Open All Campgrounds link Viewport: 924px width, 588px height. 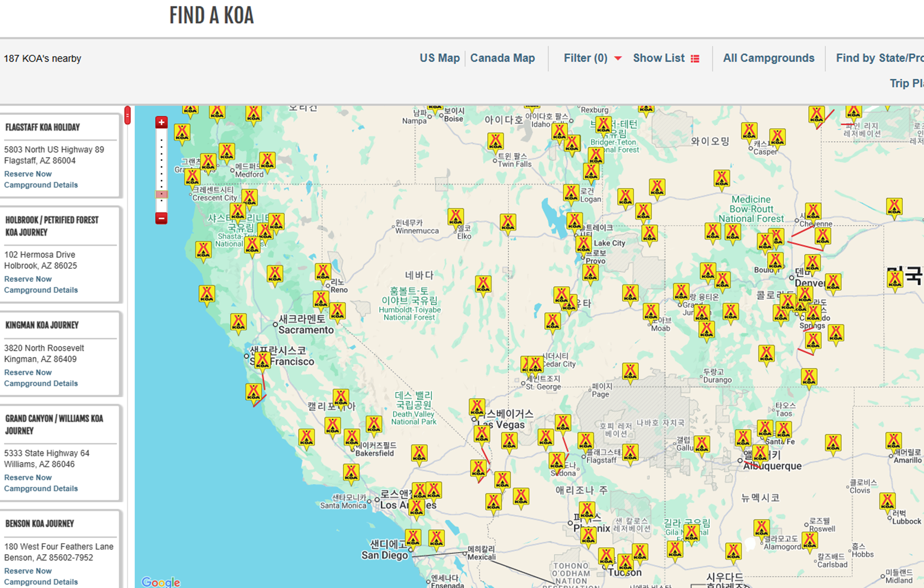pos(768,58)
